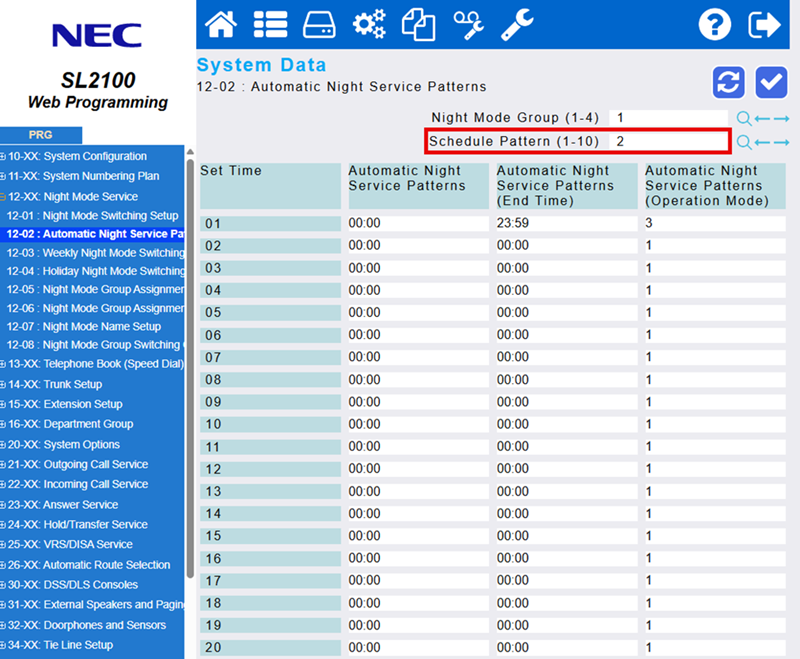The width and height of the screenshot is (800, 659).
Task: Click the search magnifier beside Night Mode Group
Action: (743, 118)
